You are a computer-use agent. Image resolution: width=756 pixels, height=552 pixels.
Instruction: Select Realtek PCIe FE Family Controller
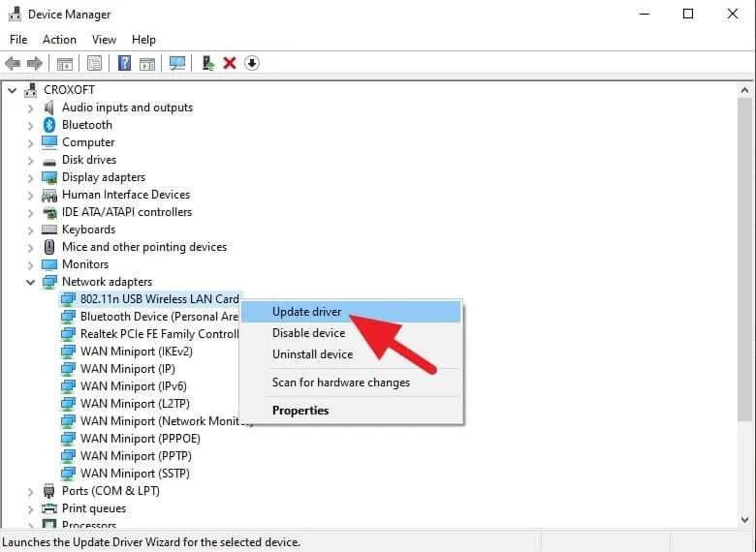pos(159,334)
